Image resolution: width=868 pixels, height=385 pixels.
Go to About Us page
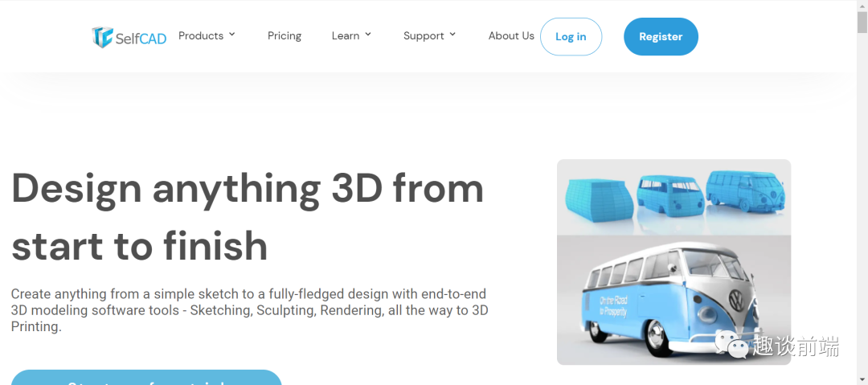(511, 36)
